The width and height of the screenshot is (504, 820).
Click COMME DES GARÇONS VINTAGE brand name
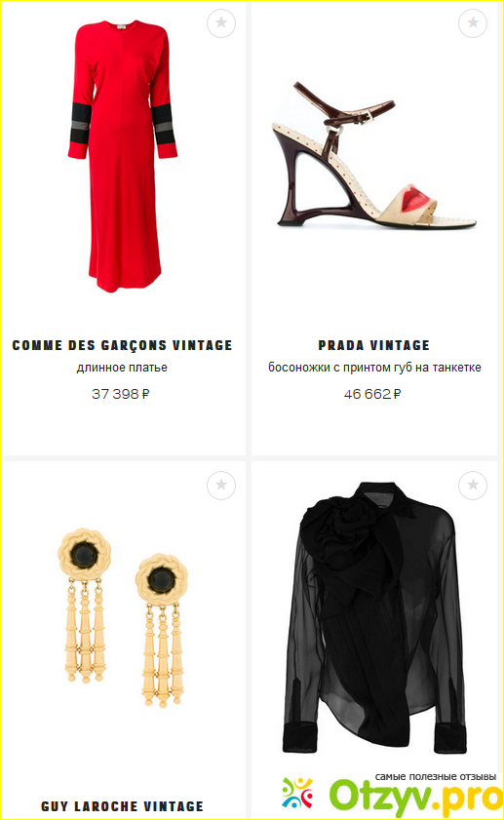(x=122, y=345)
